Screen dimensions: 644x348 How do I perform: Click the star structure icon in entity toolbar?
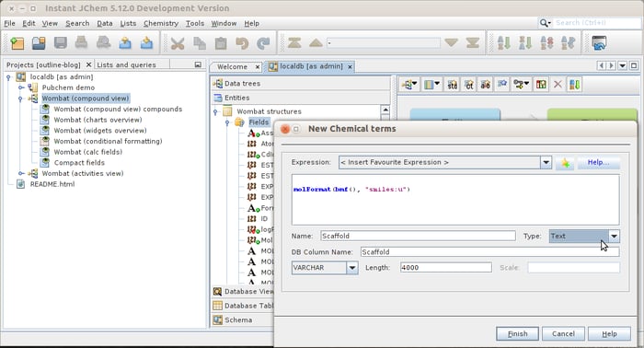[502, 85]
